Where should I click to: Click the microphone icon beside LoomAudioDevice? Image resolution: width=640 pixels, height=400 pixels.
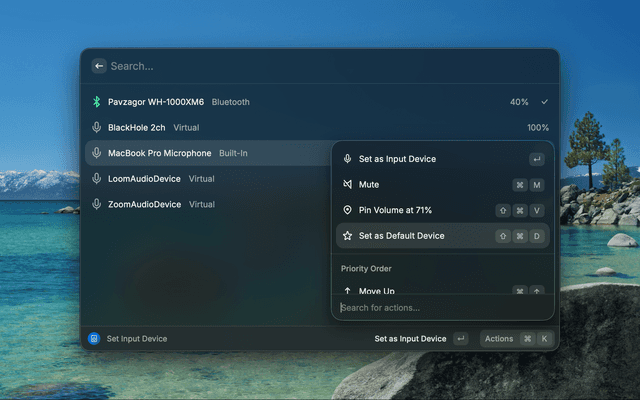[x=97, y=179]
